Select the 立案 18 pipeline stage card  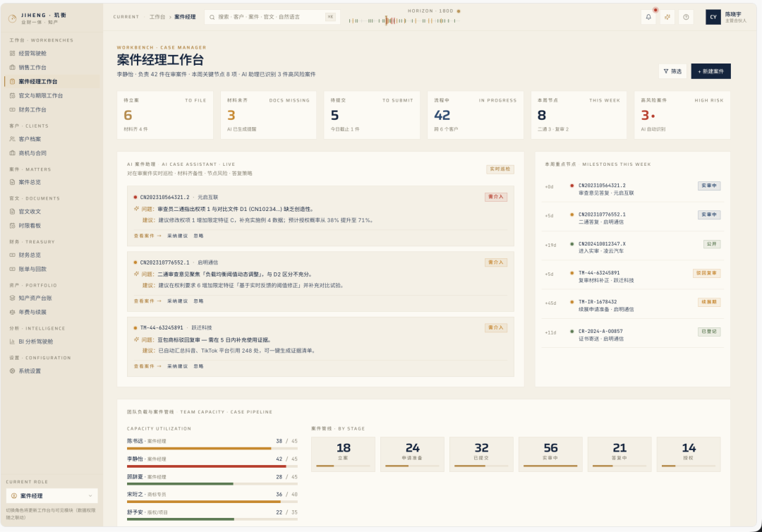point(343,454)
